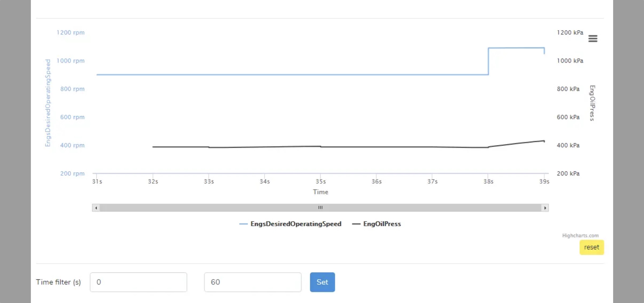Click the 1200 kPa label on the right axis
The image size is (644, 303).
570,32
